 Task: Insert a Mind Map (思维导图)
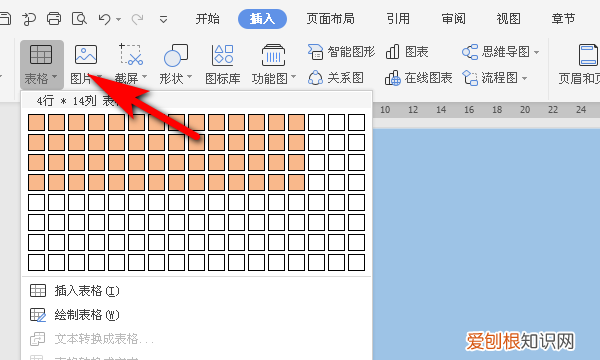pyautogui.click(x=496, y=52)
